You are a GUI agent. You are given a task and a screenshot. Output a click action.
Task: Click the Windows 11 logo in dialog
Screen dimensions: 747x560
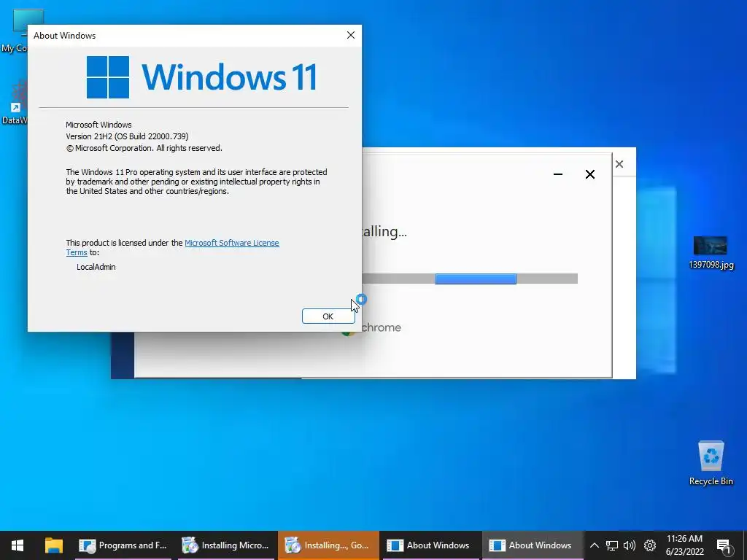click(x=201, y=77)
